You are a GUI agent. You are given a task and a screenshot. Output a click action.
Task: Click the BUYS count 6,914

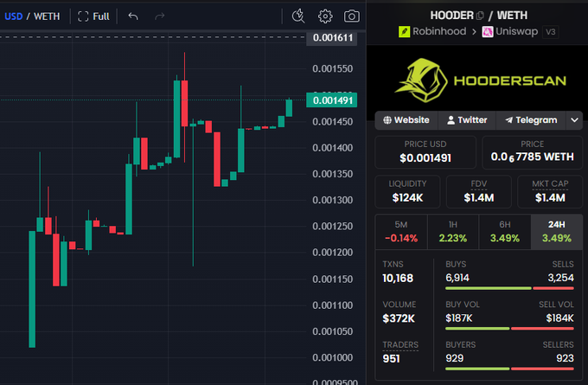point(457,278)
